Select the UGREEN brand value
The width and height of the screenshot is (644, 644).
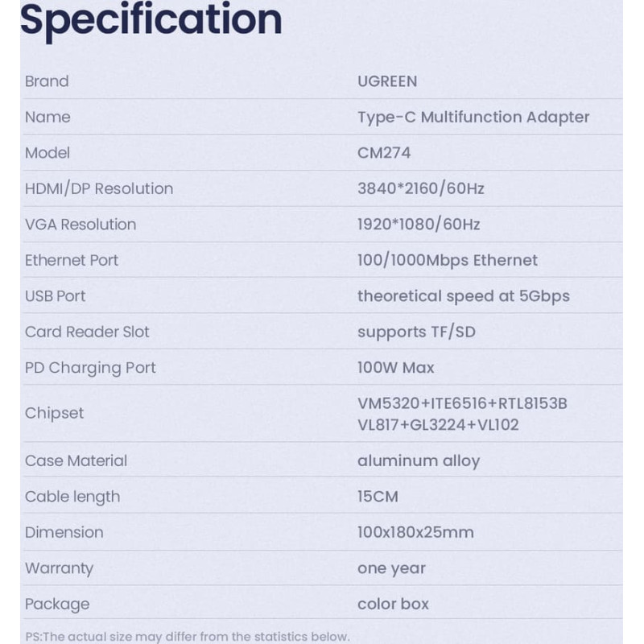[x=387, y=81]
